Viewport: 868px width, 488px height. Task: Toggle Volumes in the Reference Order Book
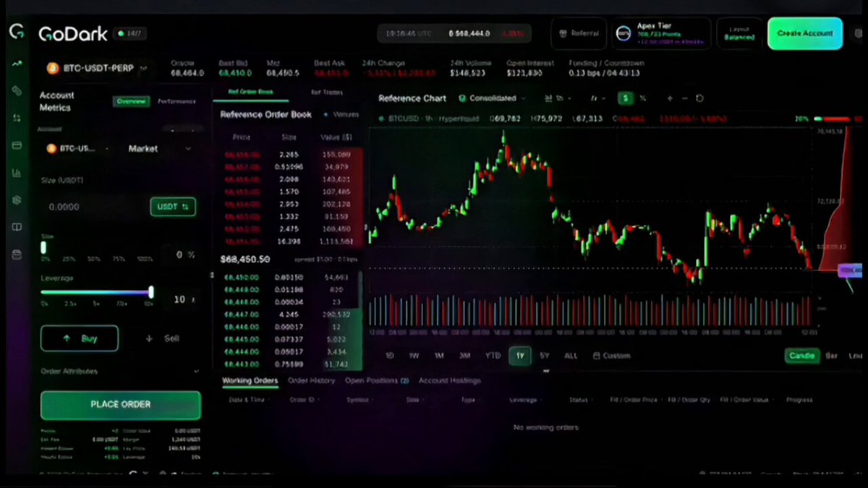click(x=341, y=114)
